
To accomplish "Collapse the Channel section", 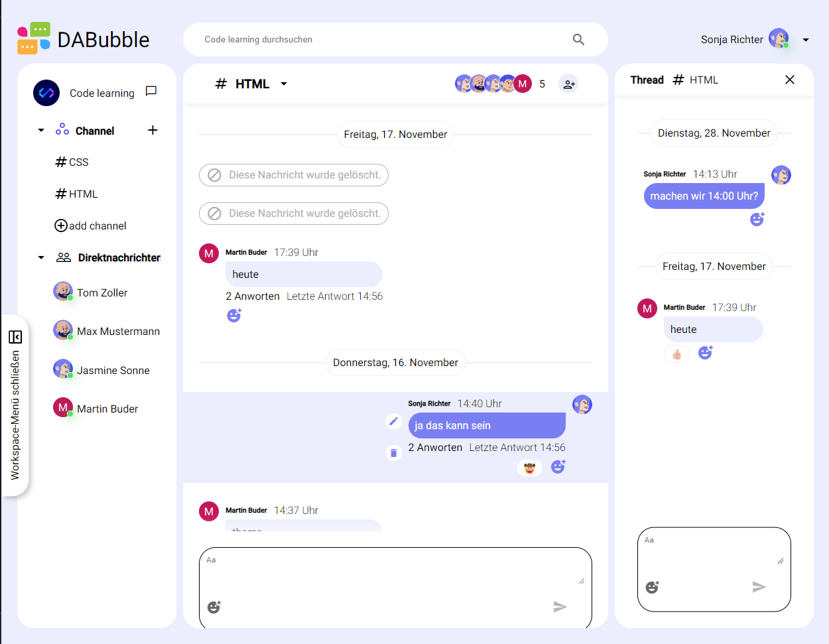I will [x=41, y=131].
